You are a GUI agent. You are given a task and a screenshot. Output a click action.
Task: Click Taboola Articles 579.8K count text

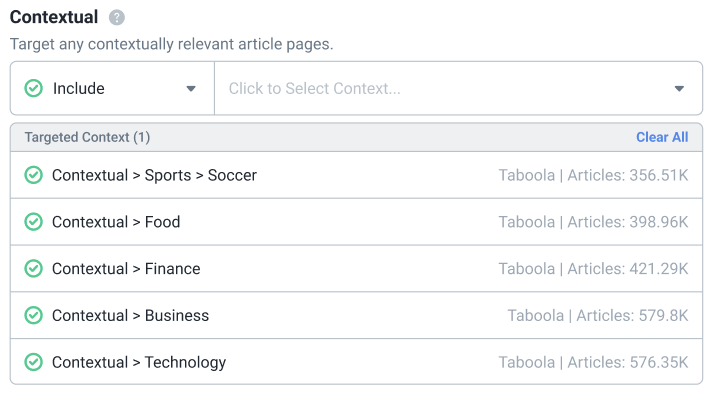598,316
